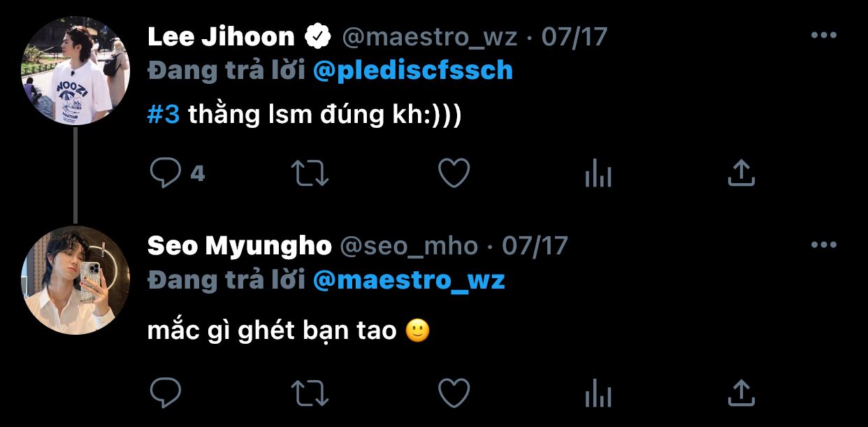View analytics for Seo Myungho's tweet
The image size is (868, 427).
[x=598, y=393]
